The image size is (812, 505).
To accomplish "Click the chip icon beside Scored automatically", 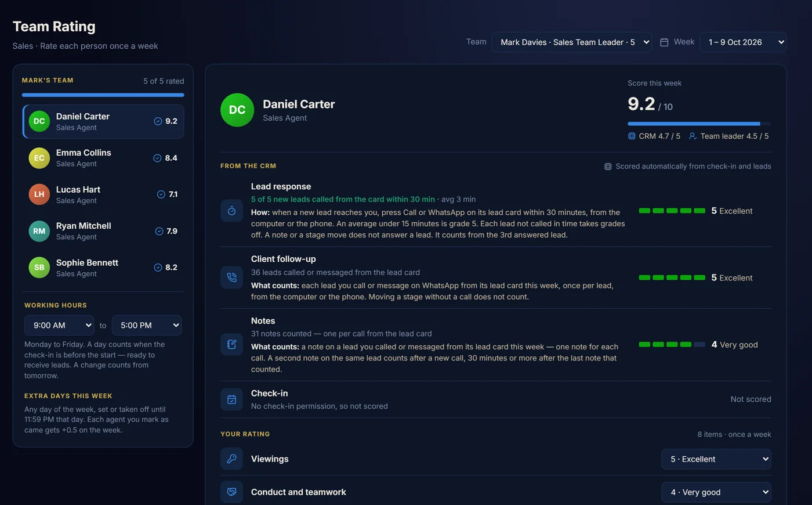I will [608, 167].
